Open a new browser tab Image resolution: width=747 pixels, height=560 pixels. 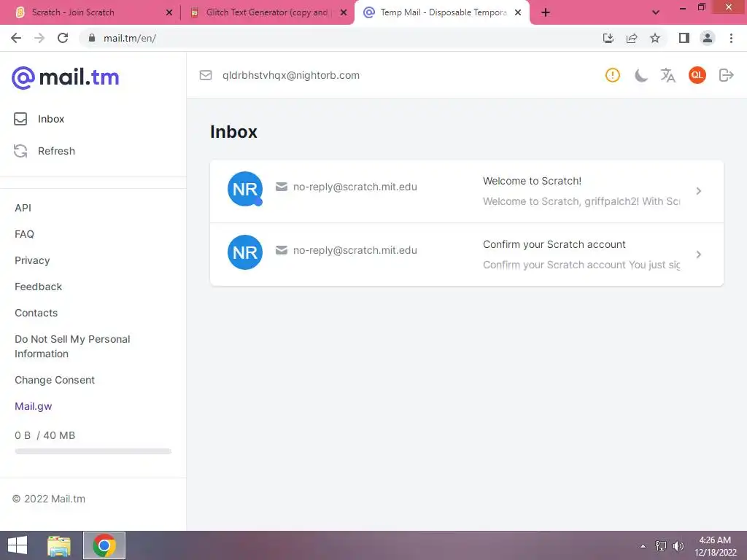tap(546, 12)
